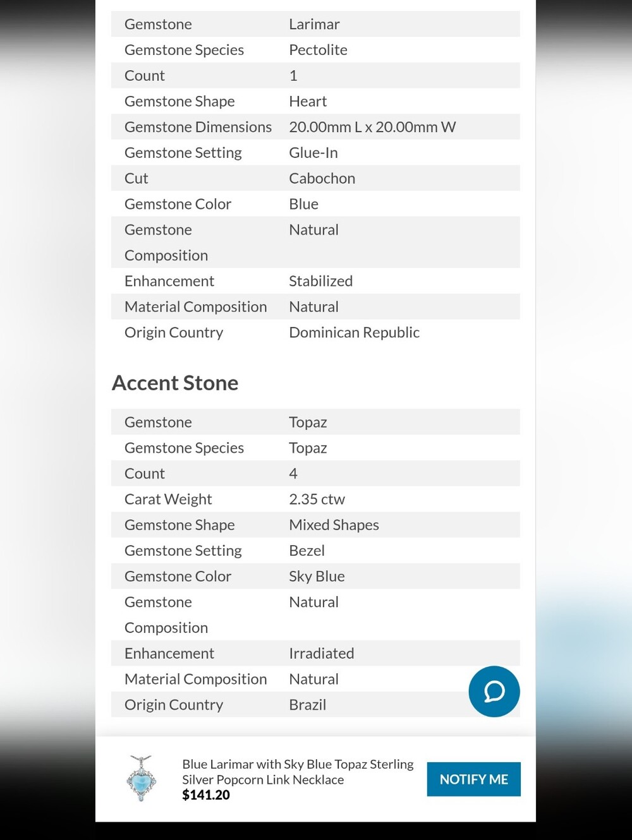
Task: Click the Irradiated enhancement value
Action: (321, 653)
